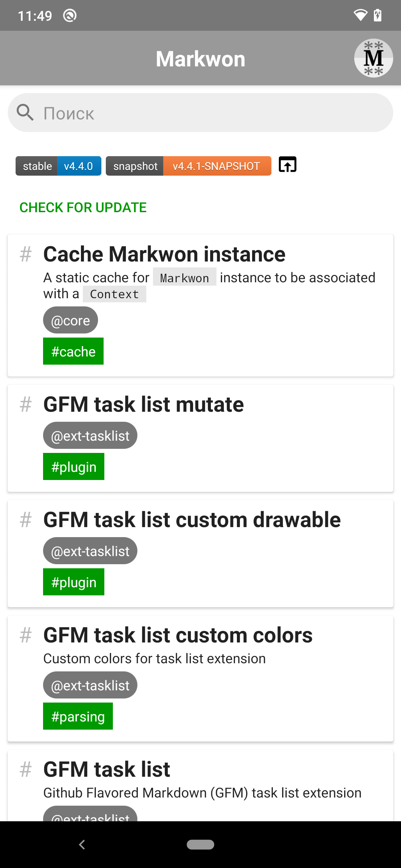Open the GFM task list custom colors sample
401x868 pixels.
click(200, 678)
